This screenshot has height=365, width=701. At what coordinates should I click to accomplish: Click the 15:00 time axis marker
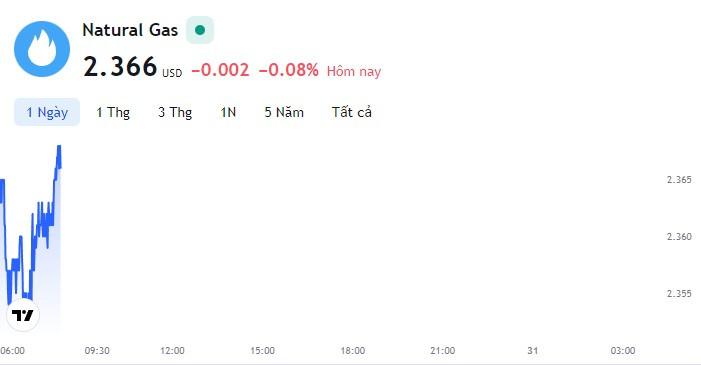(x=262, y=351)
